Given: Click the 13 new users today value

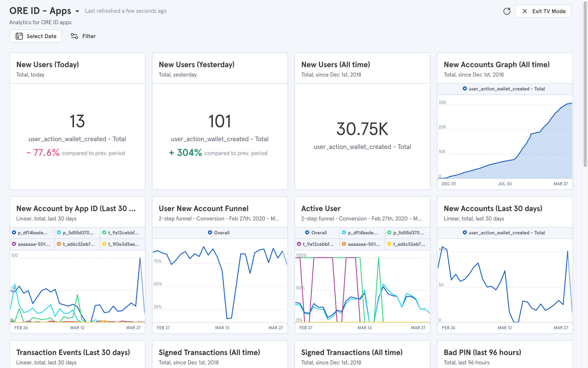Looking at the screenshot, I should [77, 121].
